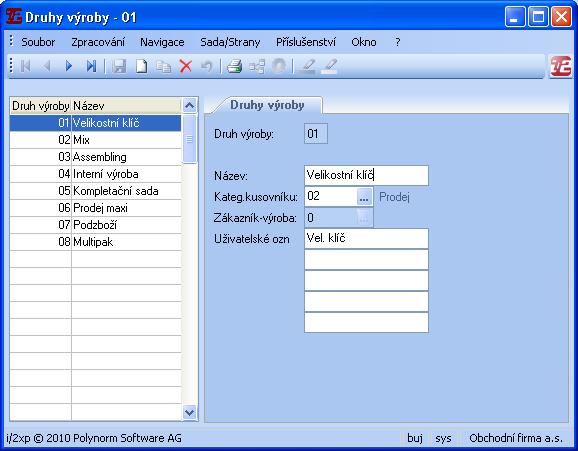Viewport: 578px width, 451px height.
Task: Jump to last record icon
Action: tap(91, 66)
